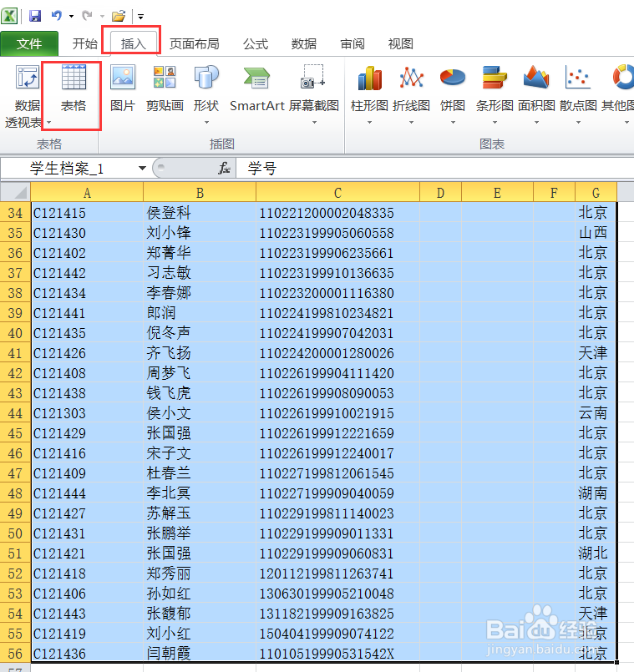The width and height of the screenshot is (634, 672).
Task: Click cell with name 张馥郁
Action: 200,614
